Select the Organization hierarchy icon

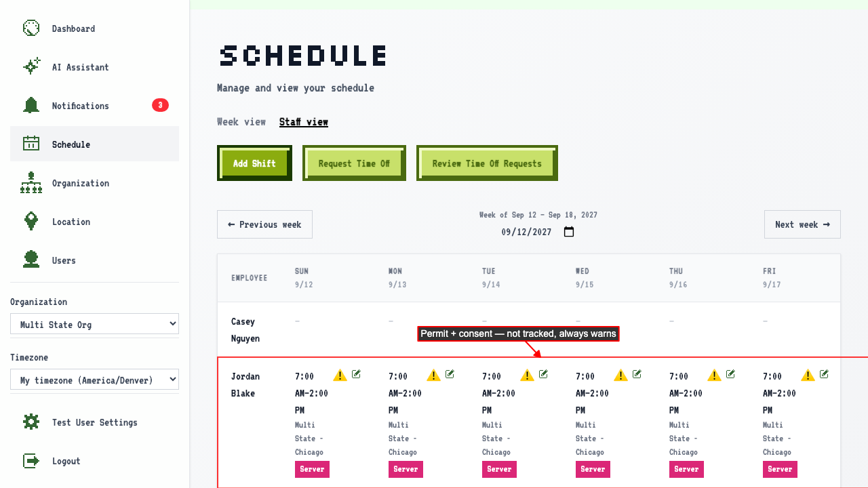[x=31, y=183]
